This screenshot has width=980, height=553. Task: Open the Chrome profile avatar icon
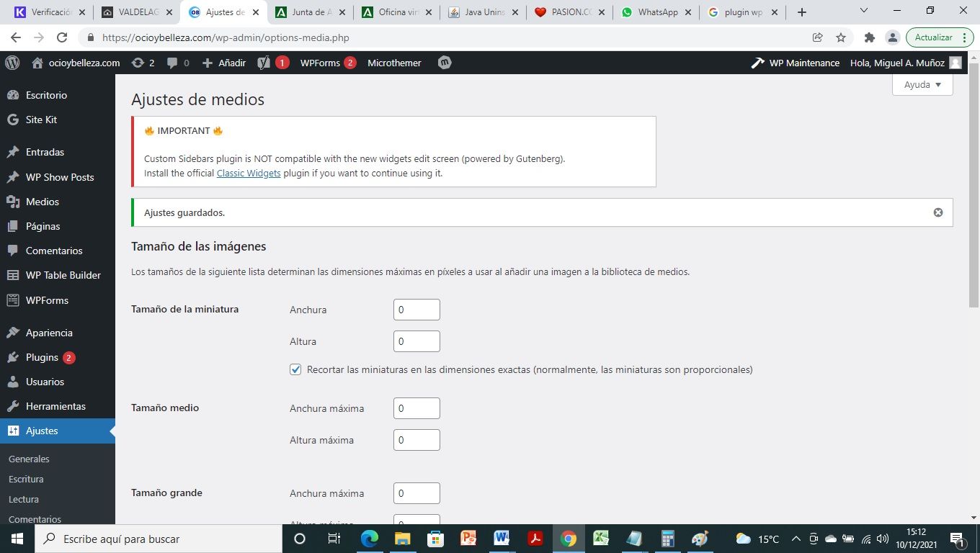tap(892, 37)
